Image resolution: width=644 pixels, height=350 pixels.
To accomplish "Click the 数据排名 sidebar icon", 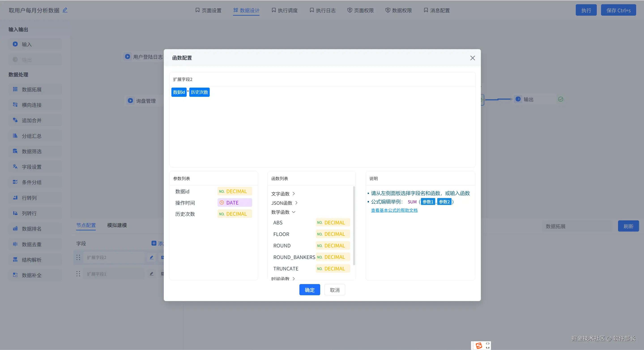I will coord(15,228).
